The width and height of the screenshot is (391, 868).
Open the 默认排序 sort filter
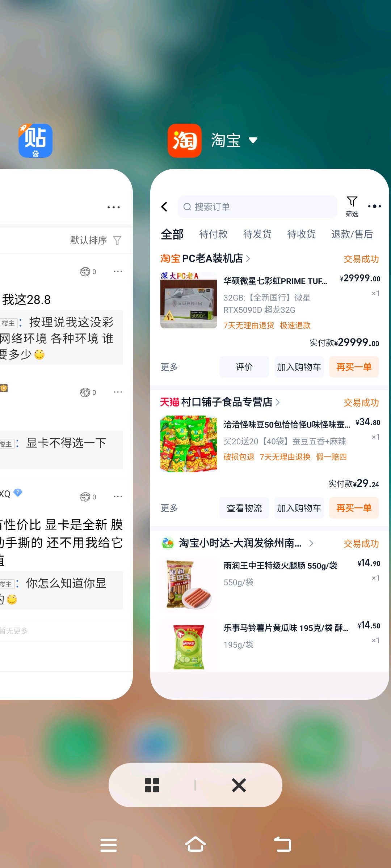point(96,240)
